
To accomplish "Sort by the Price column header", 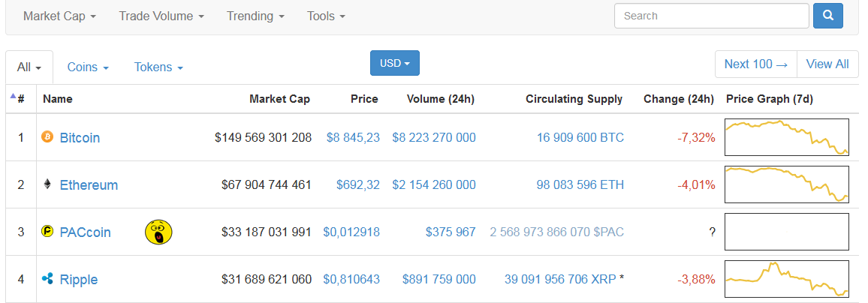I will coord(364,99).
